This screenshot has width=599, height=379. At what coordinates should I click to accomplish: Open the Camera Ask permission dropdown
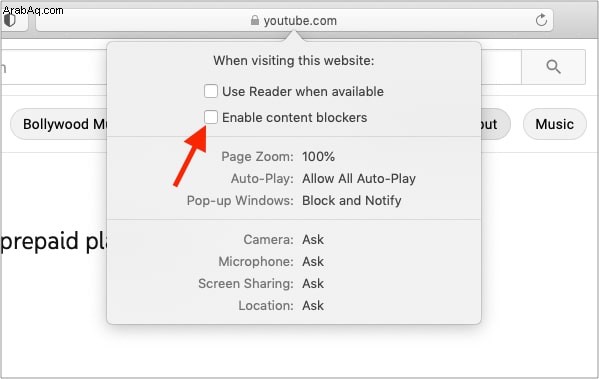click(313, 240)
